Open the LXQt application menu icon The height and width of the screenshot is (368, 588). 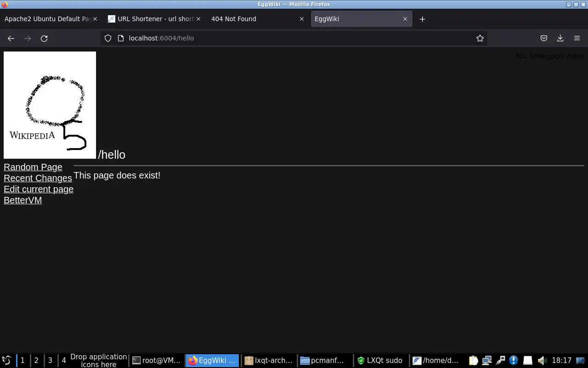tap(6, 360)
